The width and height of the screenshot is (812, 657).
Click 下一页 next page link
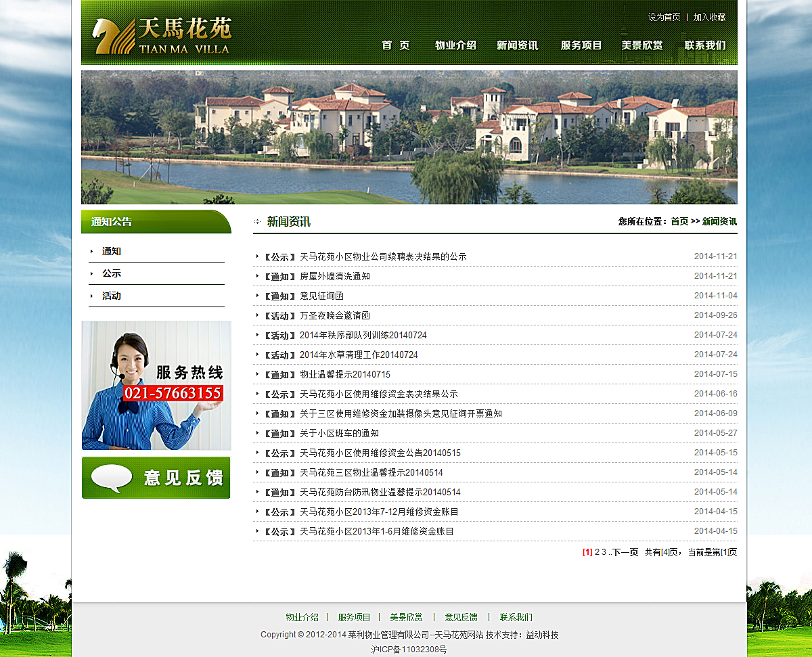[625, 552]
